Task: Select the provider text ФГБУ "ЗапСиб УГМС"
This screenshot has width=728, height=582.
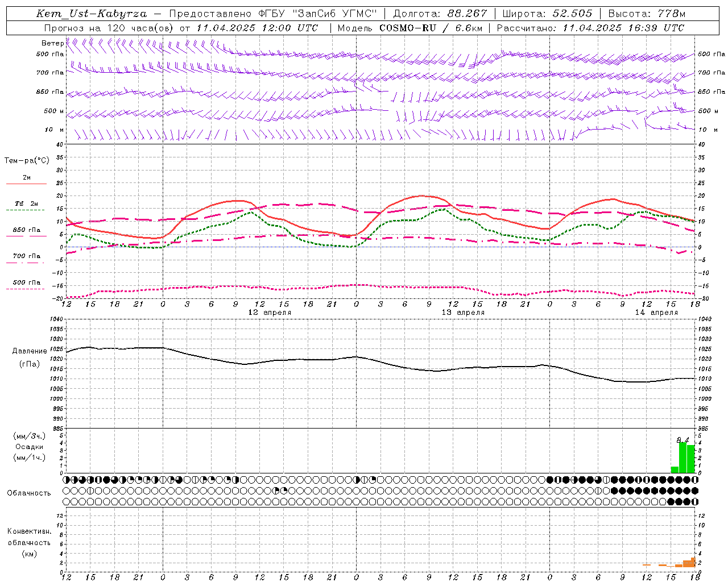Action: [x=317, y=14]
